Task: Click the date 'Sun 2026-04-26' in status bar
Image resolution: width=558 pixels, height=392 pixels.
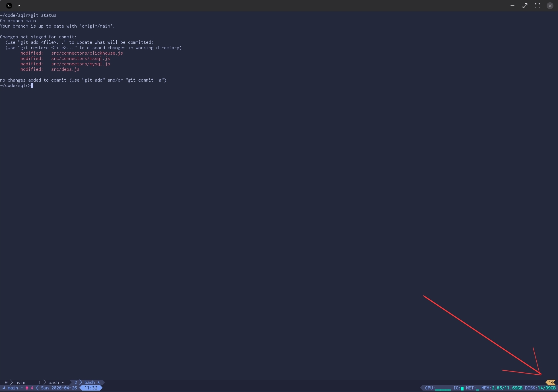Action: 59,388
